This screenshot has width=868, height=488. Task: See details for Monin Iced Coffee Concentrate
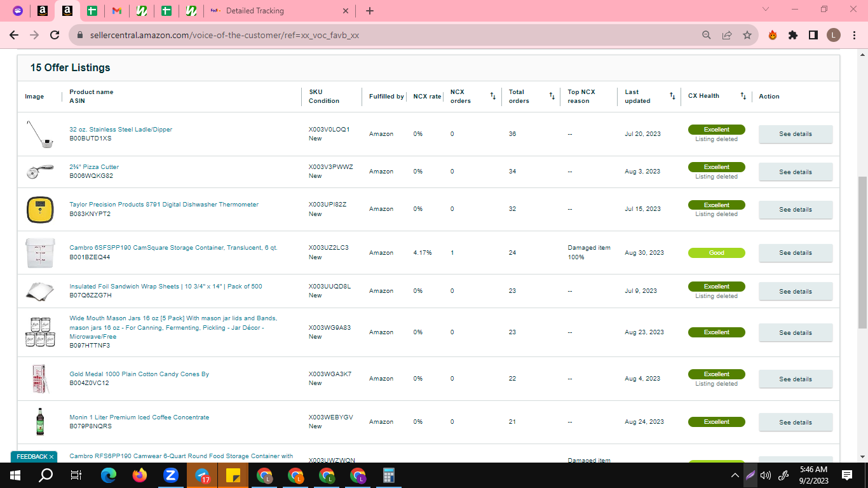tap(796, 422)
